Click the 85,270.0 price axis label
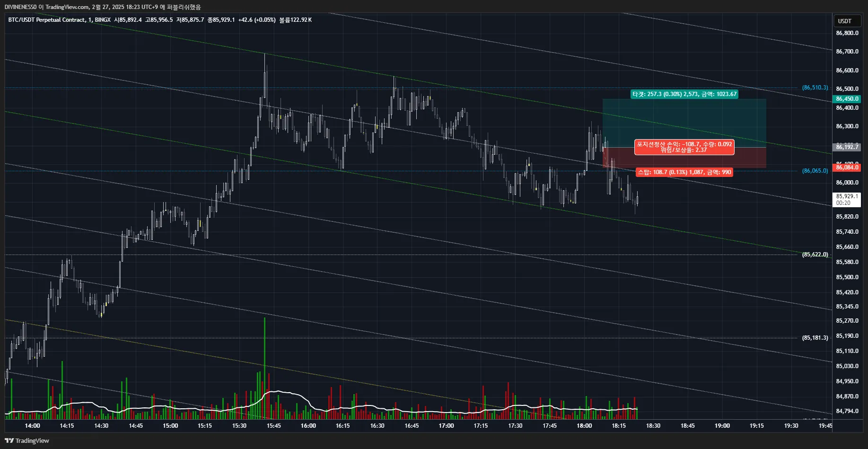The image size is (868, 449). pos(847,321)
